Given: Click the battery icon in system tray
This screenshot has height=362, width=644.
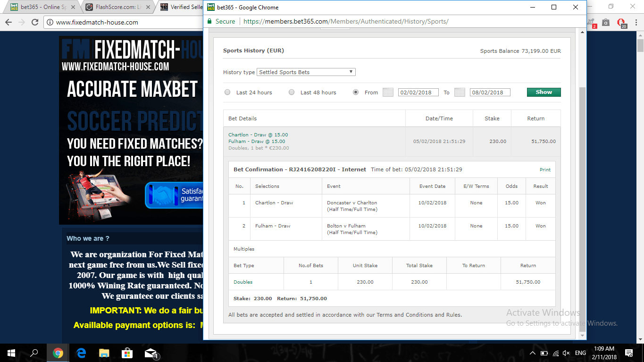Looking at the screenshot, I should pyautogui.click(x=544, y=353).
